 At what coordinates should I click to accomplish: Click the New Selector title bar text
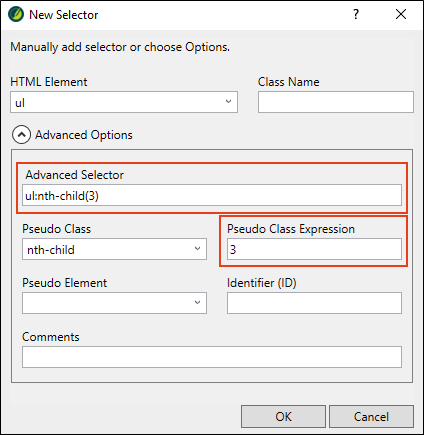click(64, 15)
